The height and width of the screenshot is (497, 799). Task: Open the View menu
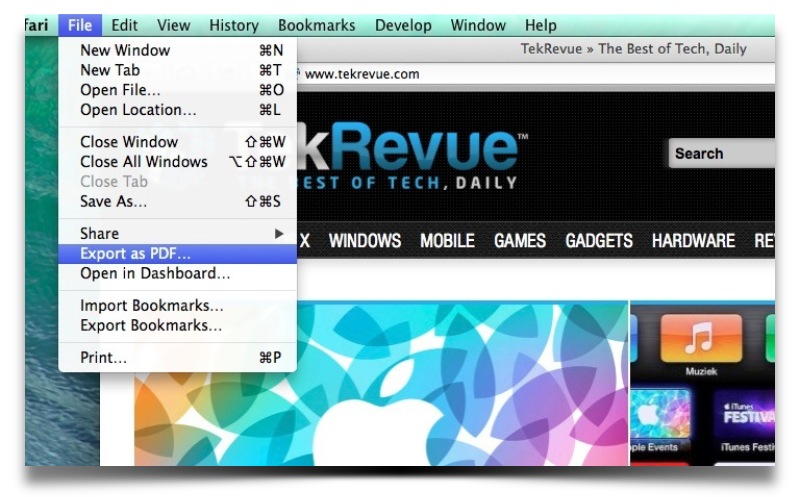point(173,25)
